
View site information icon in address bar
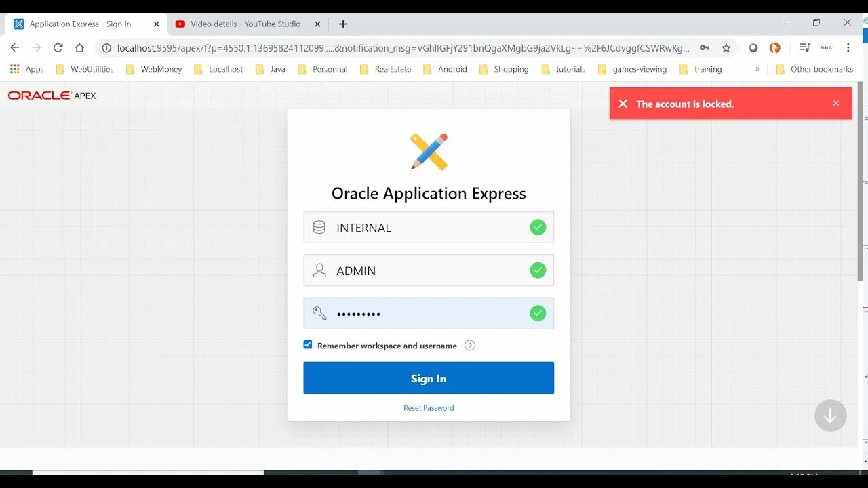pos(106,48)
